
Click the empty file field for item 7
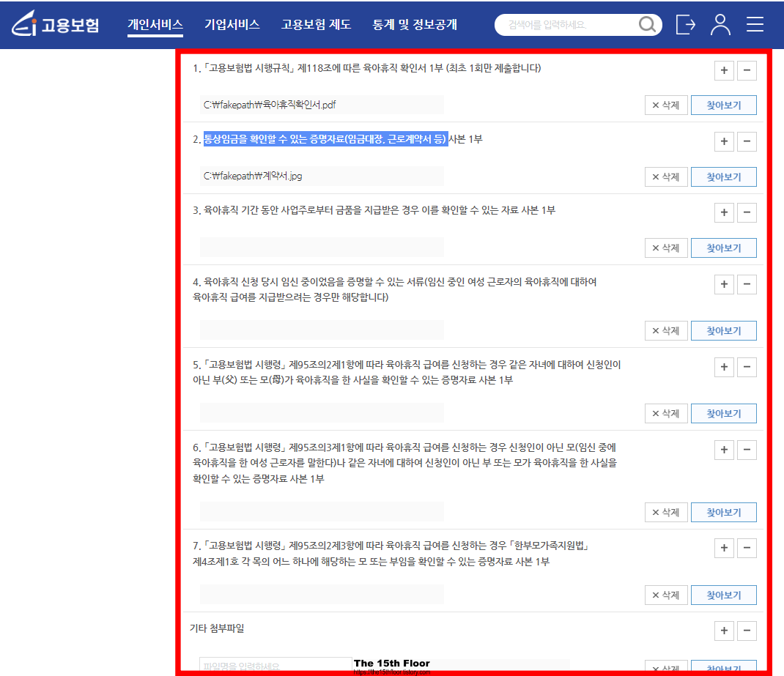click(322, 595)
